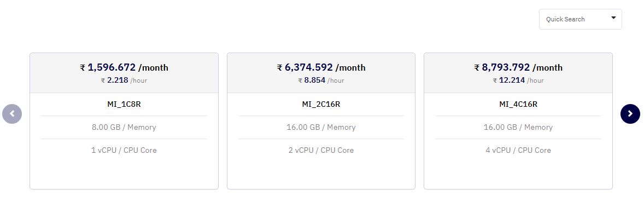Click 1 vCPU / CPU Core row
The width and height of the screenshot is (644, 201).
(124, 151)
